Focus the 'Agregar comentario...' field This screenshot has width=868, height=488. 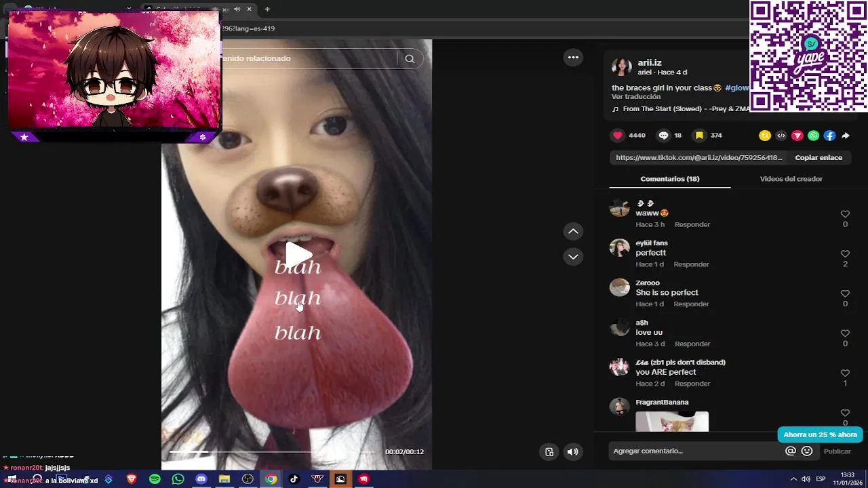(x=695, y=451)
